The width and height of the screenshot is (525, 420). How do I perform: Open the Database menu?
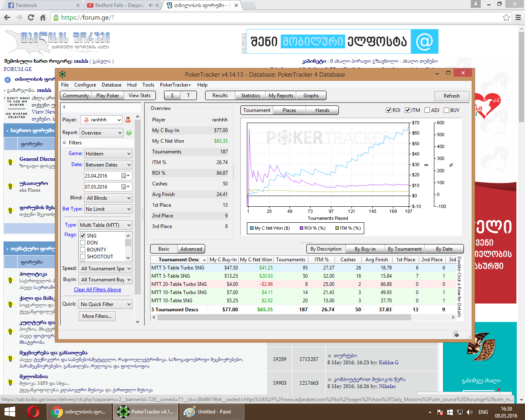click(x=112, y=85)
